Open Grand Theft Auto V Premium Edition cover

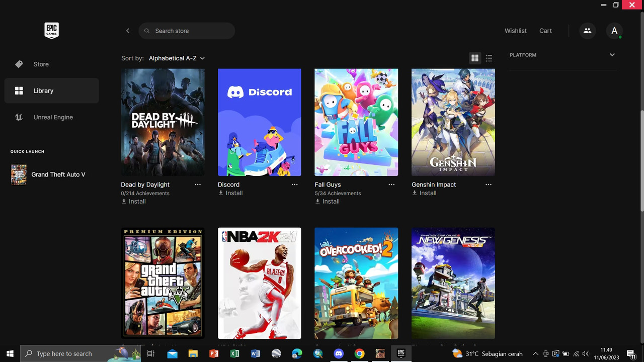(x=163, y=283)
